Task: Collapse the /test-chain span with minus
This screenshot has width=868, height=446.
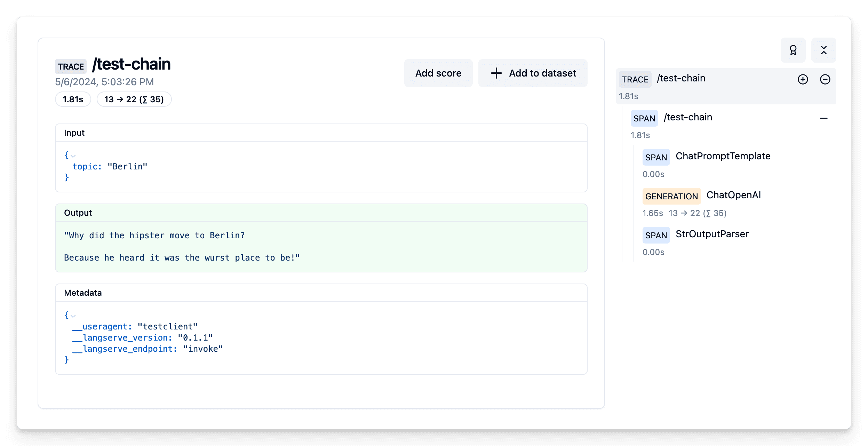Action: [x=823, y=118]
